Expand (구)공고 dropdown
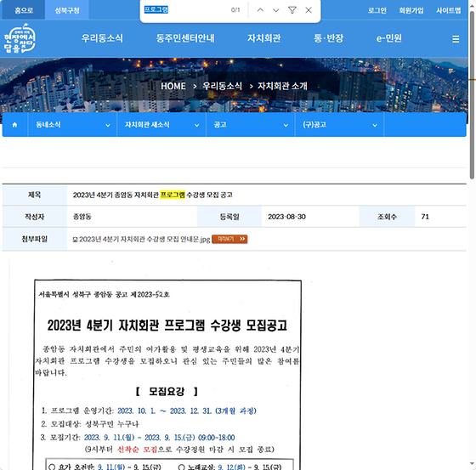476x470 pixels. click(339, 125)
